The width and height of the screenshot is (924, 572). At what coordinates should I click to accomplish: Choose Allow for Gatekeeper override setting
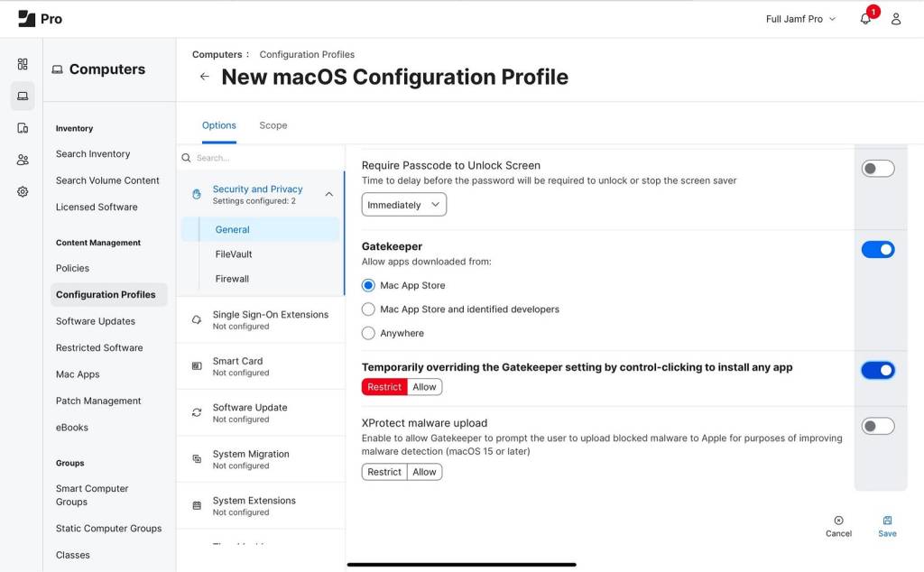coord(424,387)
